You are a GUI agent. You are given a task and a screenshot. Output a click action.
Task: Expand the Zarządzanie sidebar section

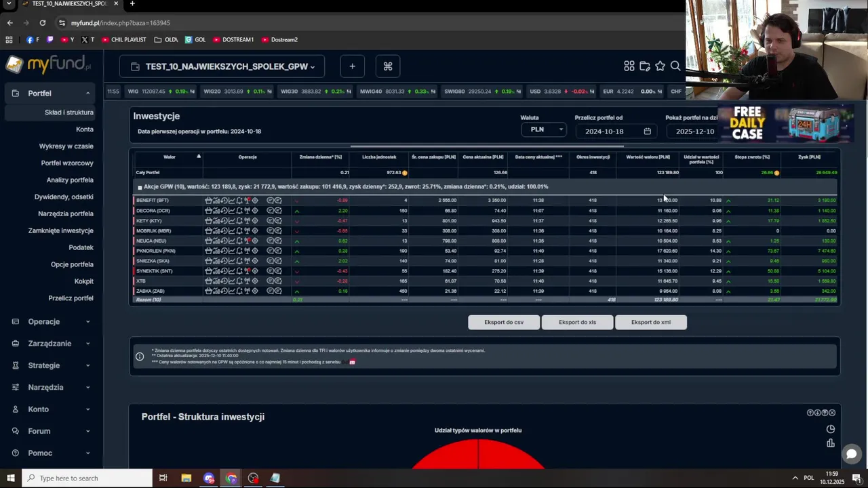[x=52, y=344]
